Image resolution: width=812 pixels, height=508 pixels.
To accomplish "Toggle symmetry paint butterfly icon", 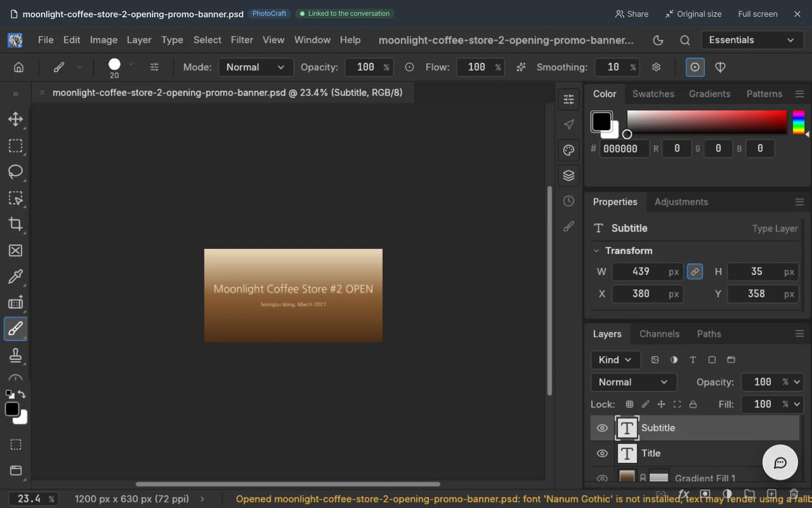I will click(720, 67).
